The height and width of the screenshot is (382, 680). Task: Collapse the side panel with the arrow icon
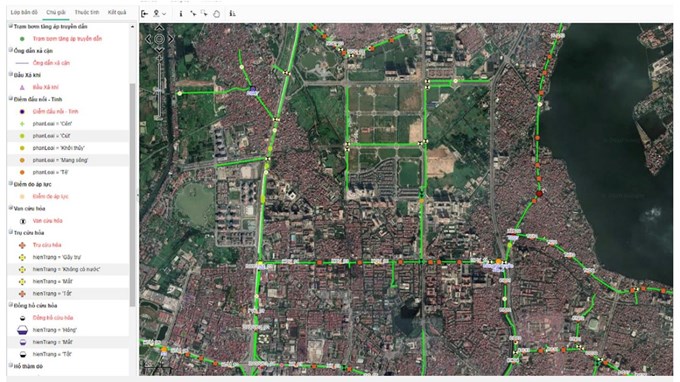tap(144, 14)
